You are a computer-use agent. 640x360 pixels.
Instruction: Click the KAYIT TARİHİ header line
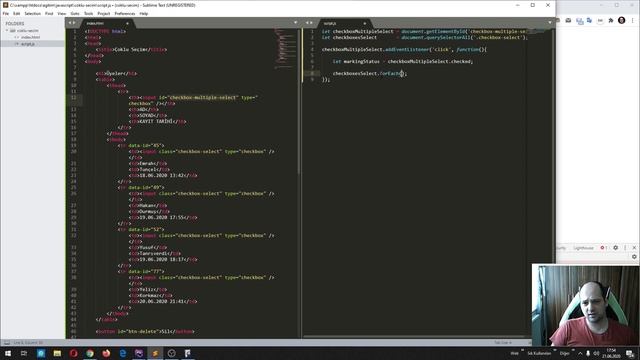(157, 122)
